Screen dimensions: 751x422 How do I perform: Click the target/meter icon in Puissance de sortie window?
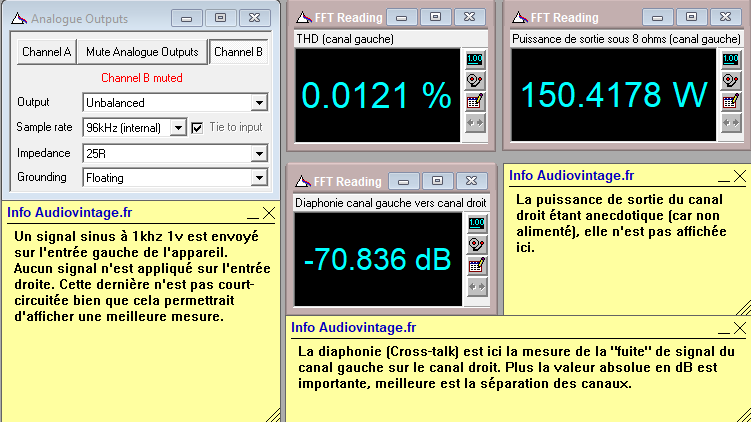pos(730,80)
